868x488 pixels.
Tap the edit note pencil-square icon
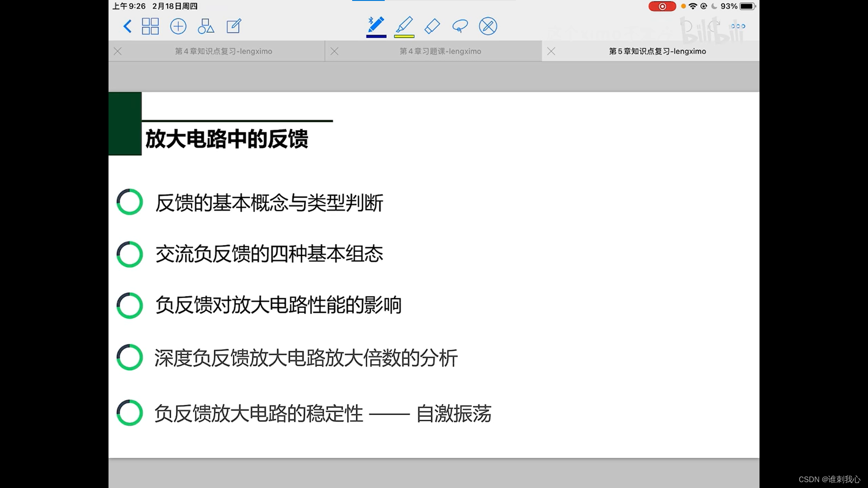[234, 26]
